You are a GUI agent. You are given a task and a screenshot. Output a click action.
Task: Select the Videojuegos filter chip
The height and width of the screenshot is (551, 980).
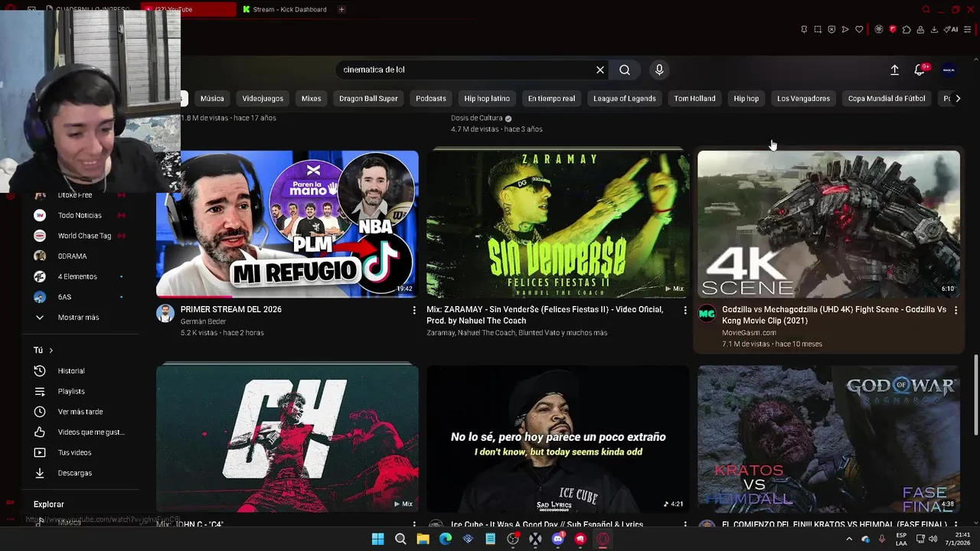pyautogui.click(x=263, y=99)
